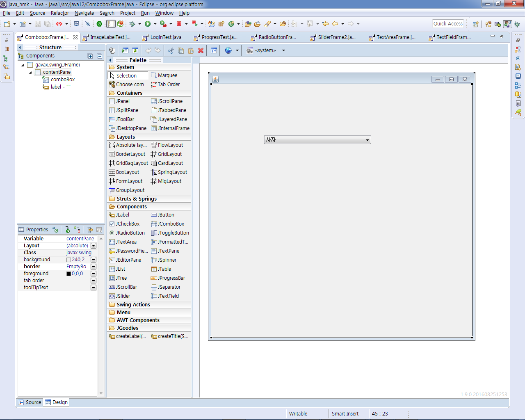Collapse the Structure panel arrow
Image resolution: width=525 pixels, height=420 pixels.
[x=20, y=48]
